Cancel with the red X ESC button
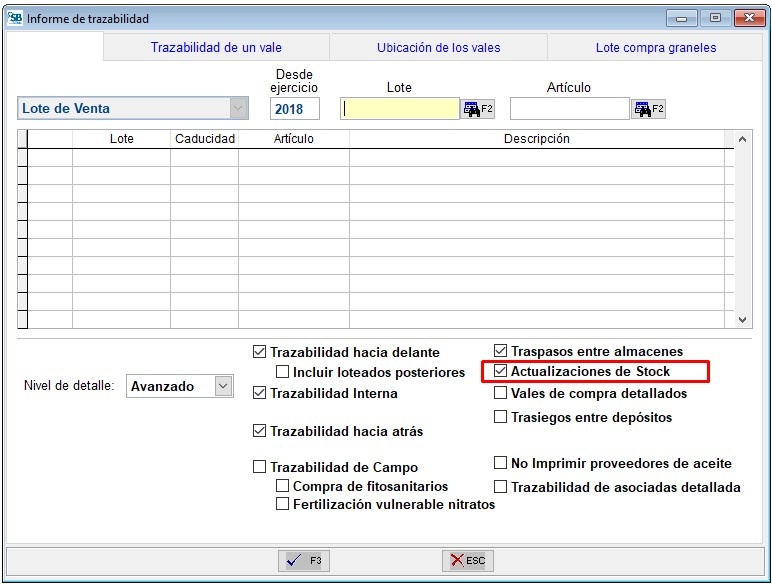The image size is (772, 584). tap(468, 560)
